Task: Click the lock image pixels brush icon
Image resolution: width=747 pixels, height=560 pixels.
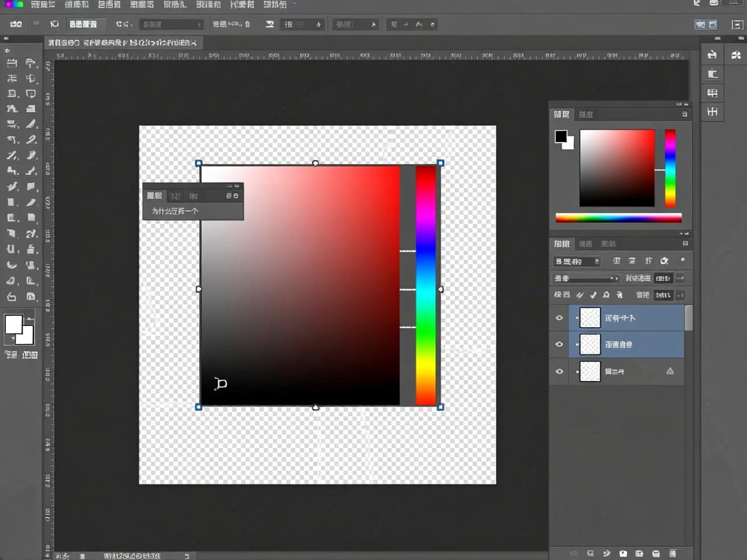Action: tap(593, 295)
